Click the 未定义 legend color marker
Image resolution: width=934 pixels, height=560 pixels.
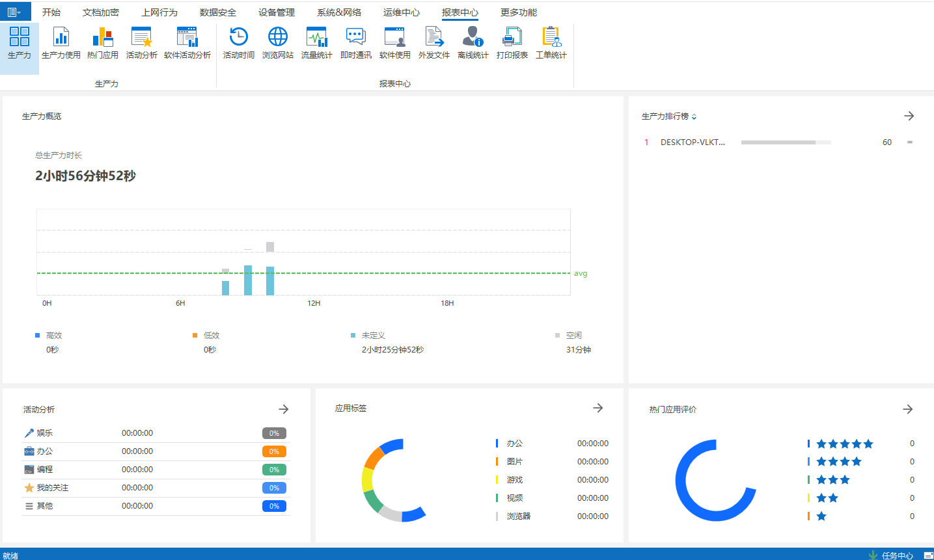[x=353, y=336]
